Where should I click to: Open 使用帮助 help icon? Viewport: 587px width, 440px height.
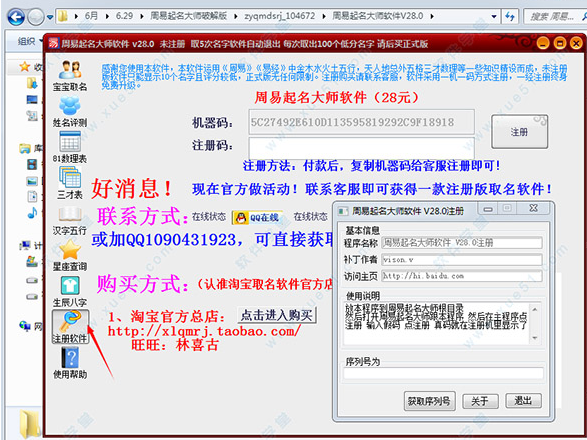click(70, 363)
